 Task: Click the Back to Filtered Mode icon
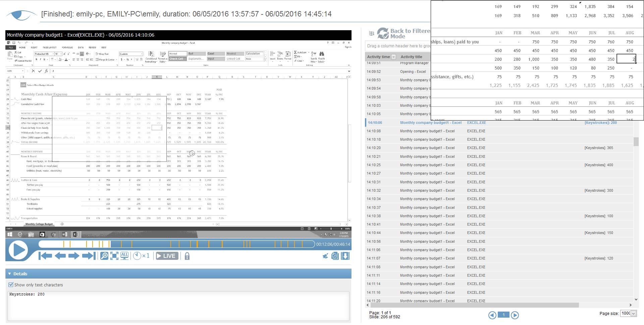[x=383, y=33]
